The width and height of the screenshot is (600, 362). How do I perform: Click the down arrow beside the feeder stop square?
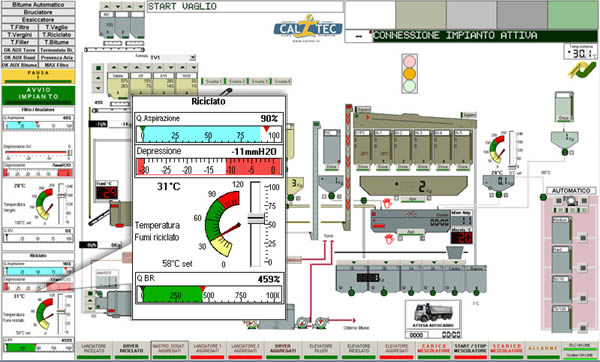click(98, 88)
